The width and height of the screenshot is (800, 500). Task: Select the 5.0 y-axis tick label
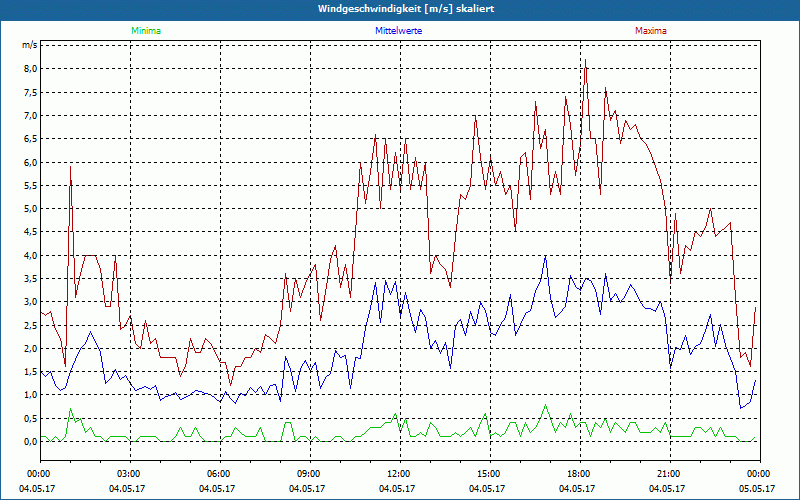point(30,209)
